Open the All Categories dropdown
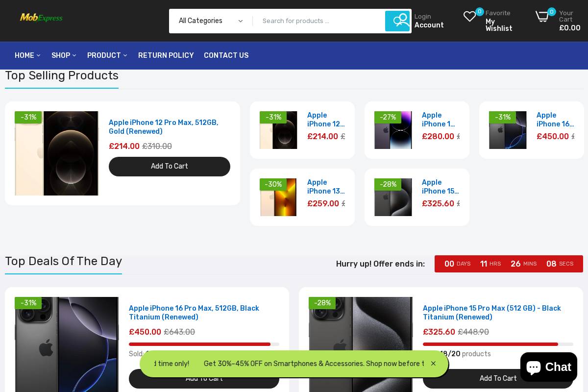 pyautogui.click(x=210, y=21)
